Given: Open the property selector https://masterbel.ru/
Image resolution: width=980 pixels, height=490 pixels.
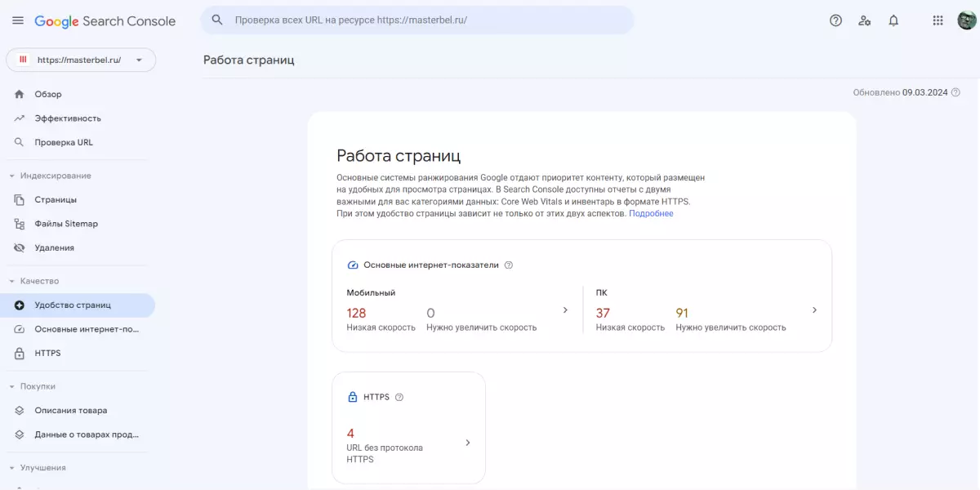Looking at the screenshot, I should [81, 60].
